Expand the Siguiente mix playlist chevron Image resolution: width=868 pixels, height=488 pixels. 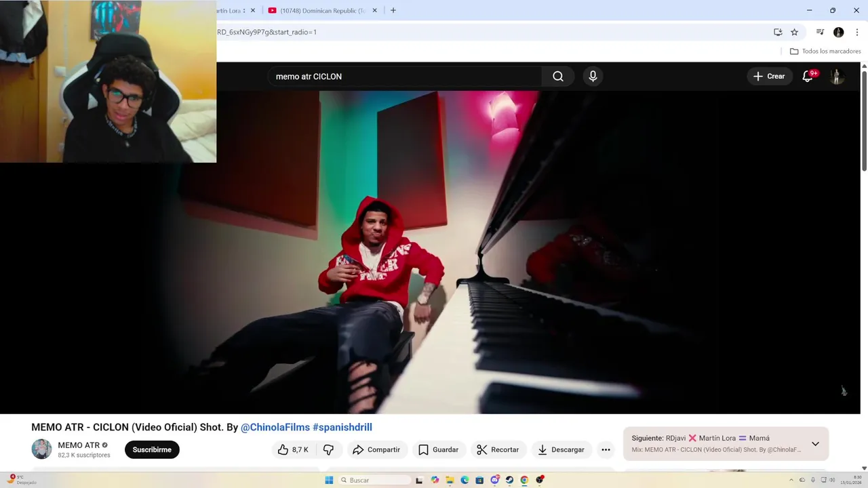(815, 444)
